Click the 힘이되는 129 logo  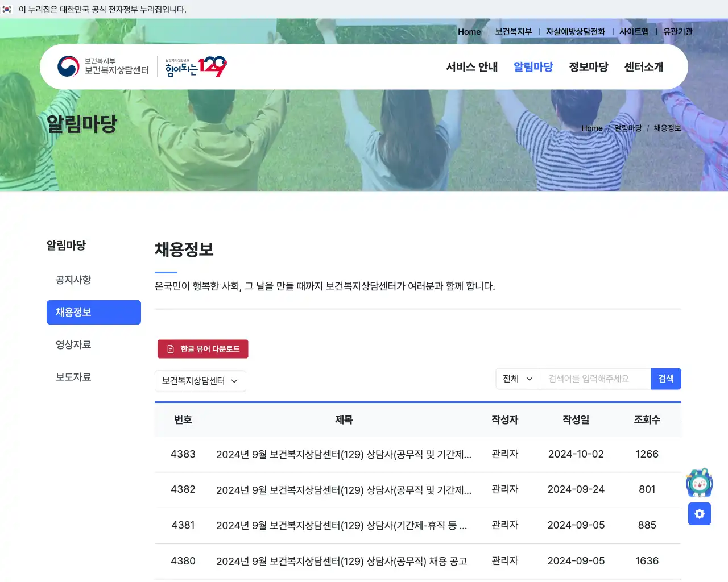(195, 66)
